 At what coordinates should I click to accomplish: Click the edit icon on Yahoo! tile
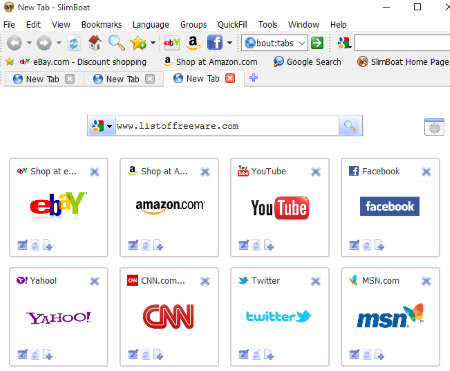click(22, 355)
